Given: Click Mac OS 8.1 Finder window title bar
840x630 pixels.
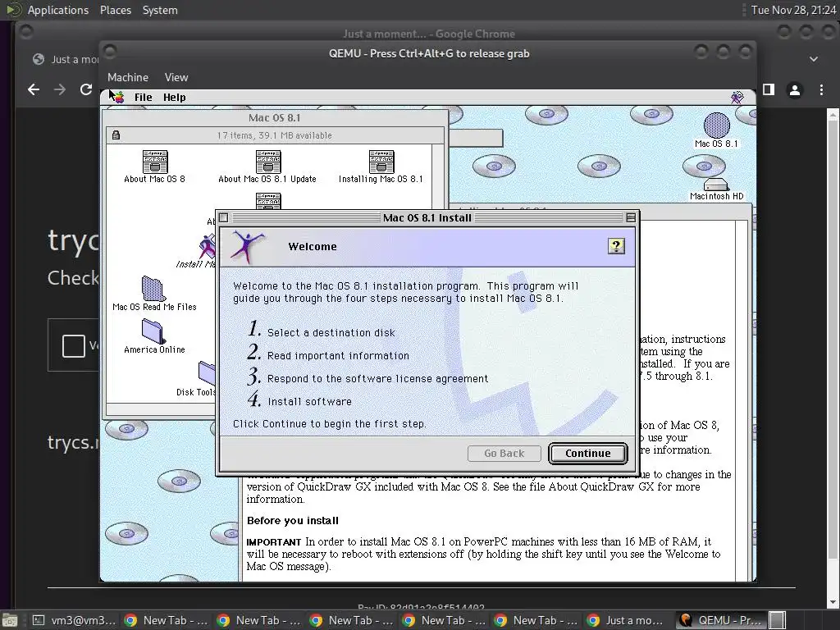Looking at the screenshot, I should click(x=274, y=117).
